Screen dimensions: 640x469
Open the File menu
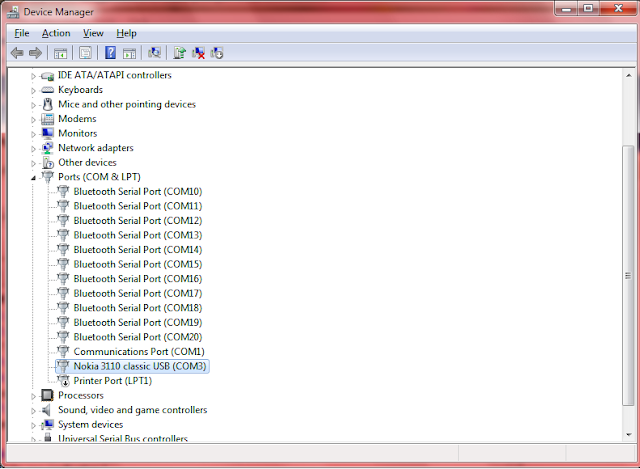[x=22, y=33]
